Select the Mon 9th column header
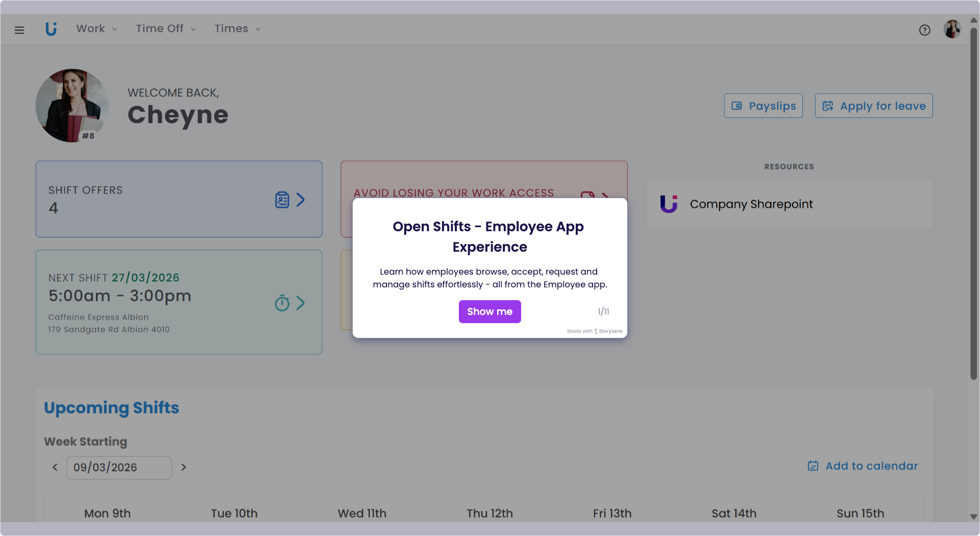Image resolution: width=980 pixels, height=536 pixels. [107, 513]
